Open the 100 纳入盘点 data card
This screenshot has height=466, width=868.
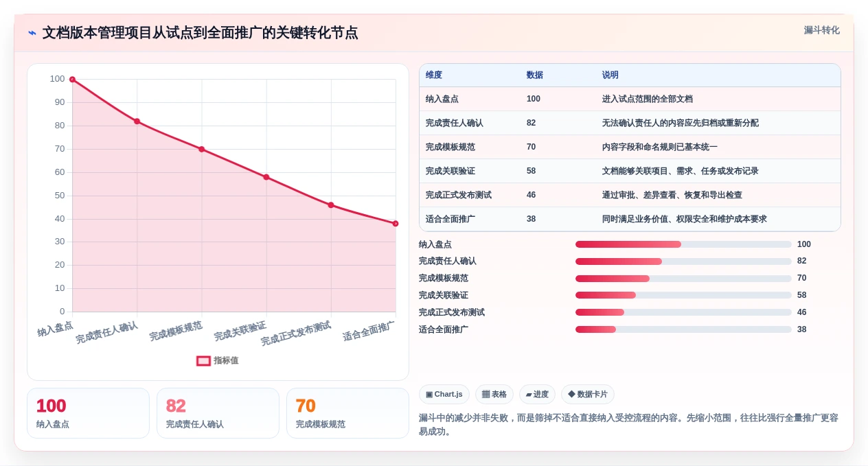(x=88, y=413)
